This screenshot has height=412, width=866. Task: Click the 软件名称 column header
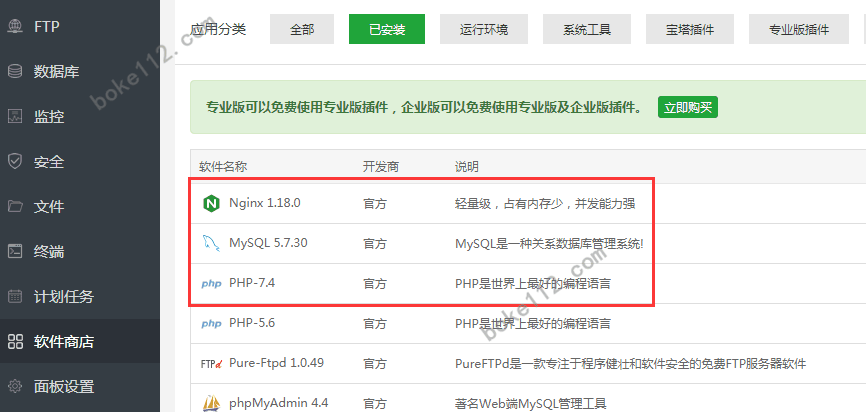223,166
